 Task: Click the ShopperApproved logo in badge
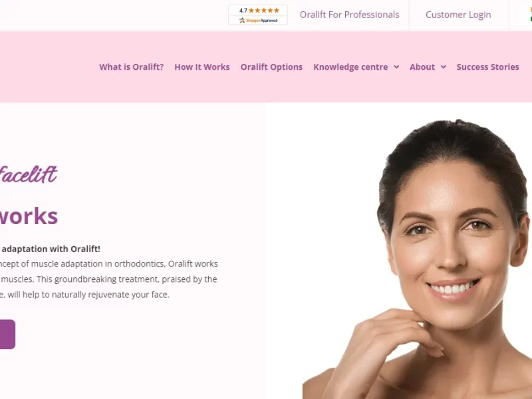point(258,21)
